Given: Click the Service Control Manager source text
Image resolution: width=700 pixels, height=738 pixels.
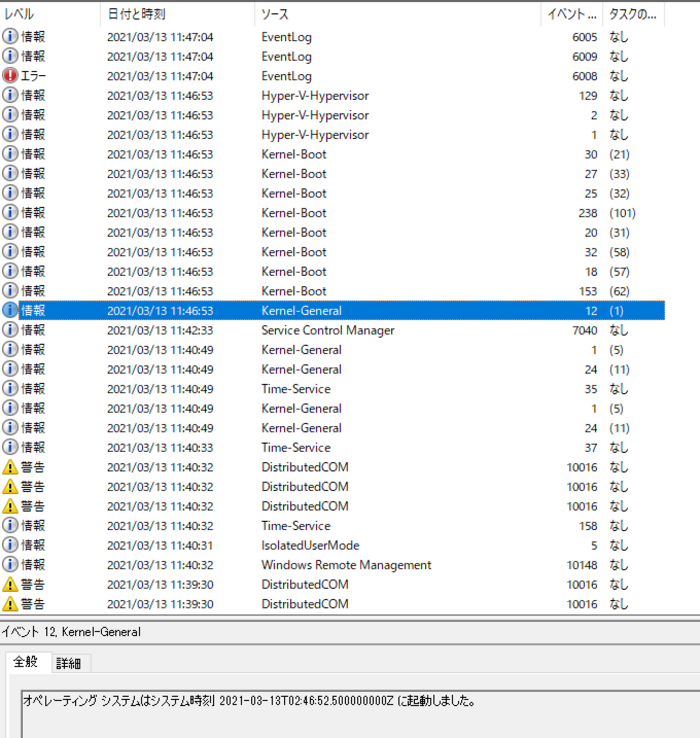Looking at the screenshot, I should point(328,330).
